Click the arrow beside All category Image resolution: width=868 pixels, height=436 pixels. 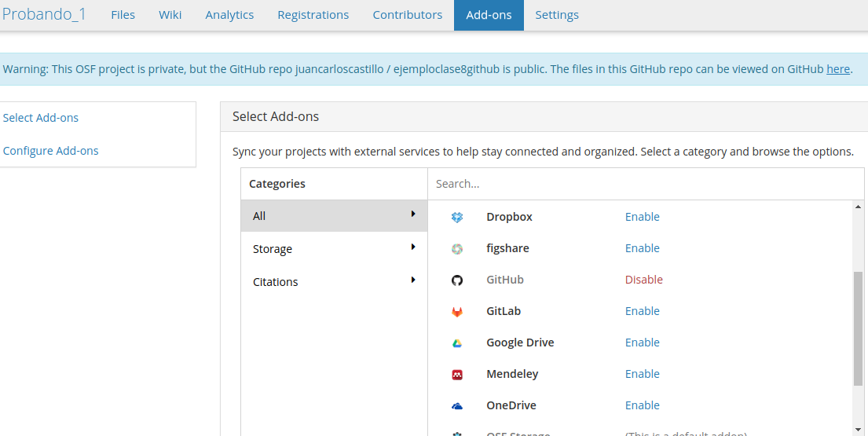413,214
